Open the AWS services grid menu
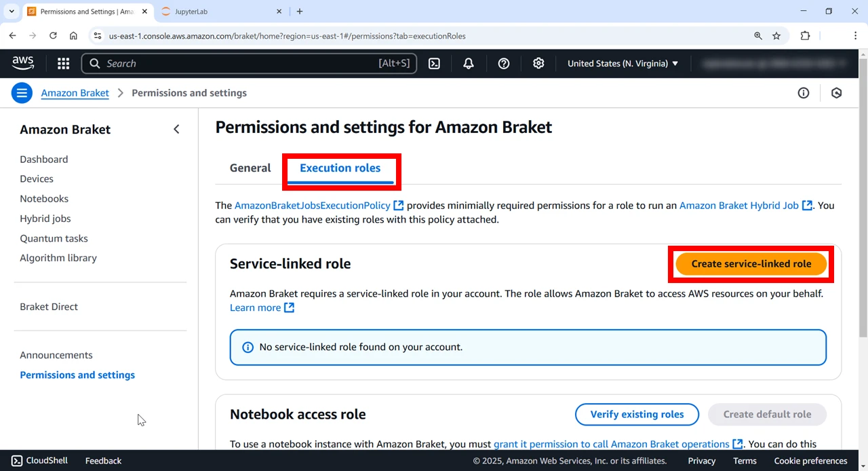This screenshot has width=868, height=471. tap(63, 63)
